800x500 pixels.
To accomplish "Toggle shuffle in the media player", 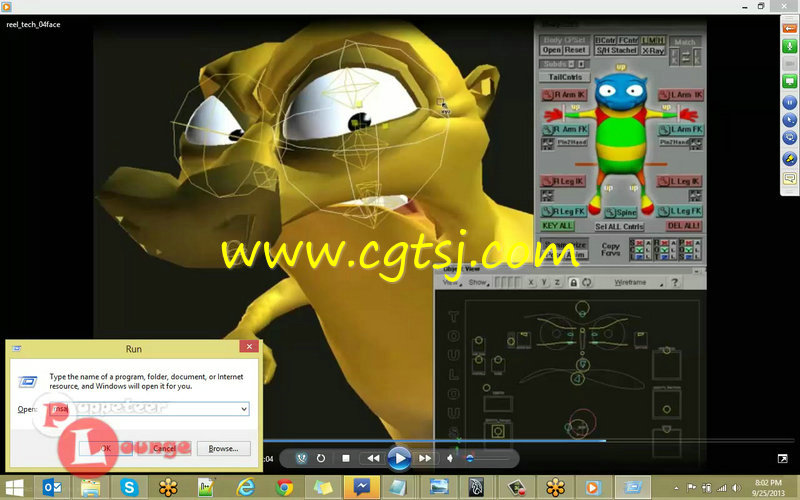I will click(x=302, y=458).
